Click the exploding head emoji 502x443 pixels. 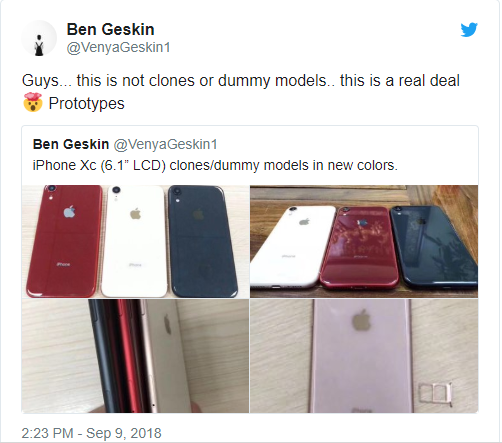[33, 102]
